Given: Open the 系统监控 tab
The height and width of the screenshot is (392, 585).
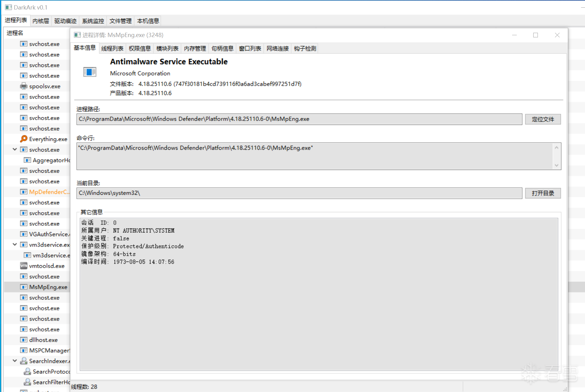Looking at the screenshot, I should click(x=93, y=21).
